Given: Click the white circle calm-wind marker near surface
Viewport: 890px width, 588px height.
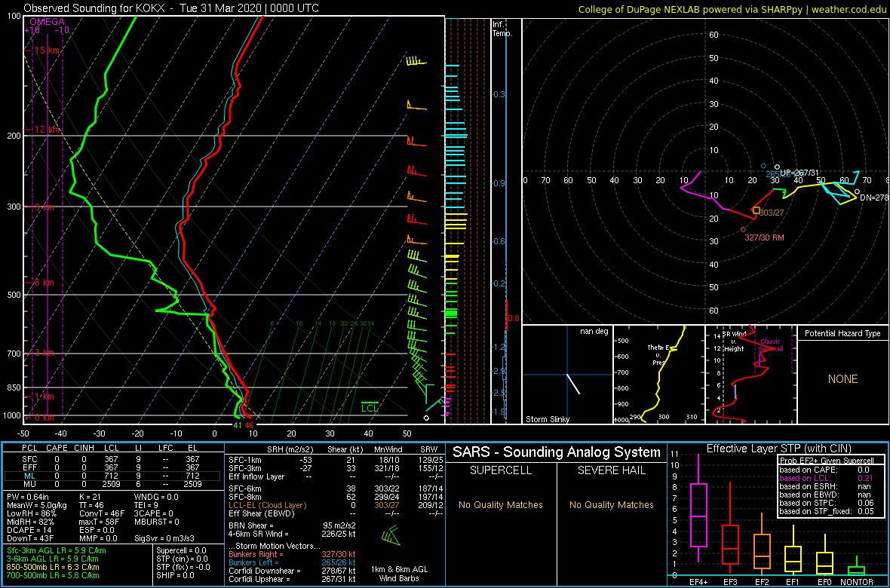Looking at the screenshot, I should point(426,418).
